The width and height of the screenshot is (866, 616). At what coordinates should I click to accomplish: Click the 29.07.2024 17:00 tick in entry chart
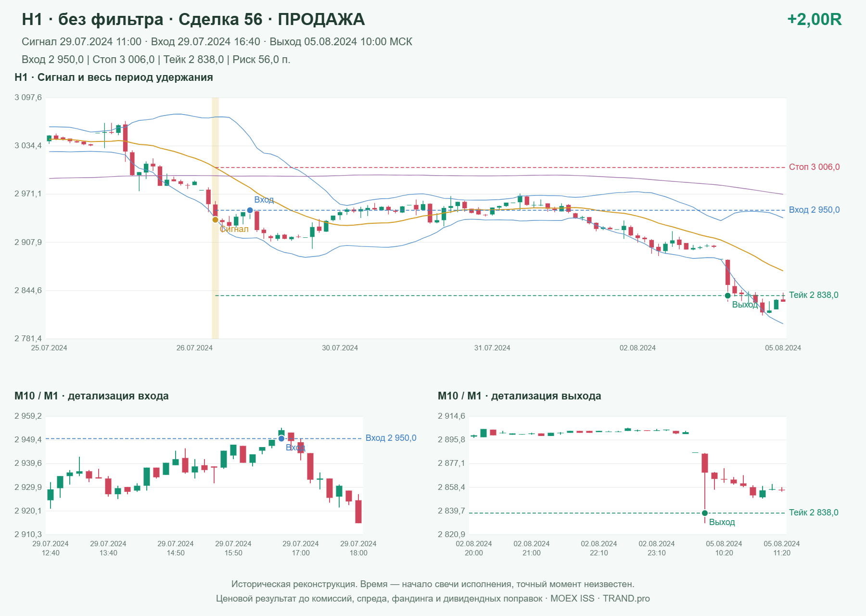click(301, 548)
